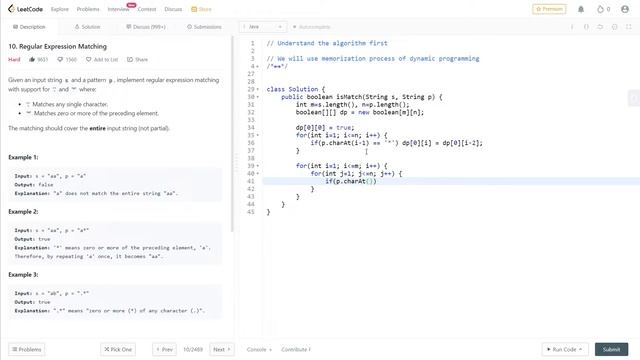Image resolution: width=640 pixels, height=360 pixels.
Task: Open the Problems nav item
Action: 88,9
